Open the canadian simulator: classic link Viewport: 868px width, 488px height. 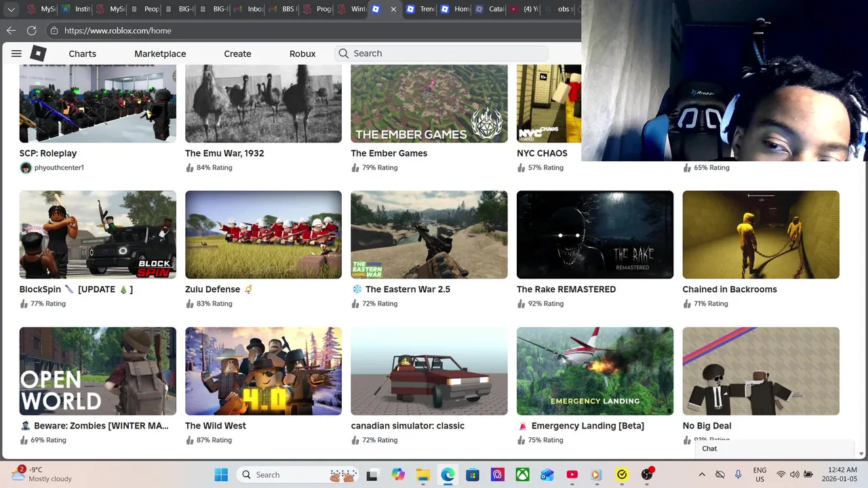point(408,426)
